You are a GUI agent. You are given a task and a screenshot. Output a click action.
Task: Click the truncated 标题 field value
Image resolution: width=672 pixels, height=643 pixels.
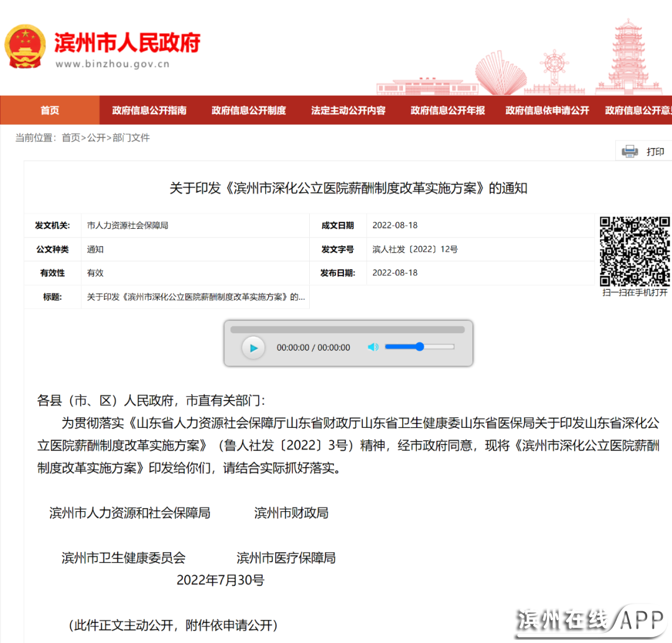pyautogui.click(x=196, y=297)
